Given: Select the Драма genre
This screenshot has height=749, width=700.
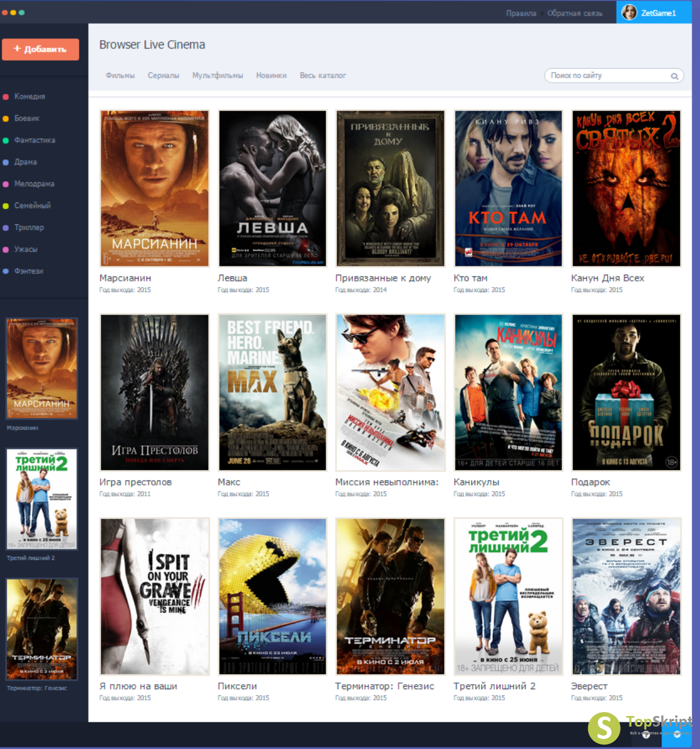Looking at the screenshot, I should [25, 162].
